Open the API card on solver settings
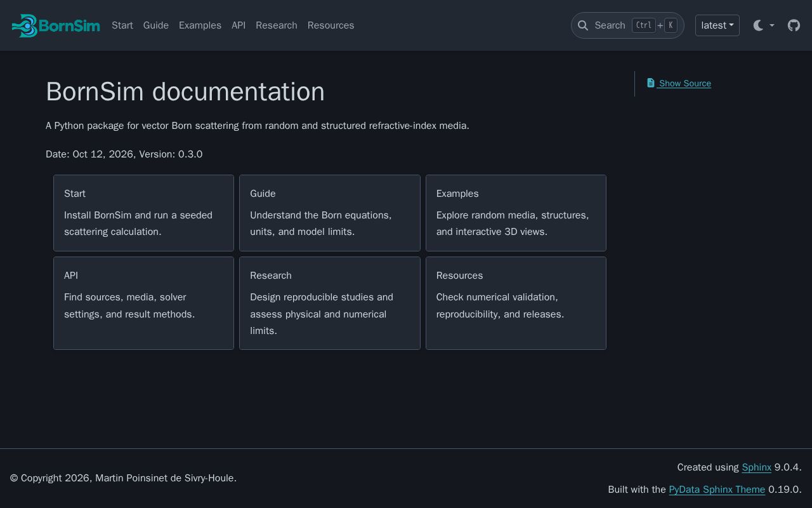Image resolution: width=812 pixels, height=508 pixels. tap(143, 303)
